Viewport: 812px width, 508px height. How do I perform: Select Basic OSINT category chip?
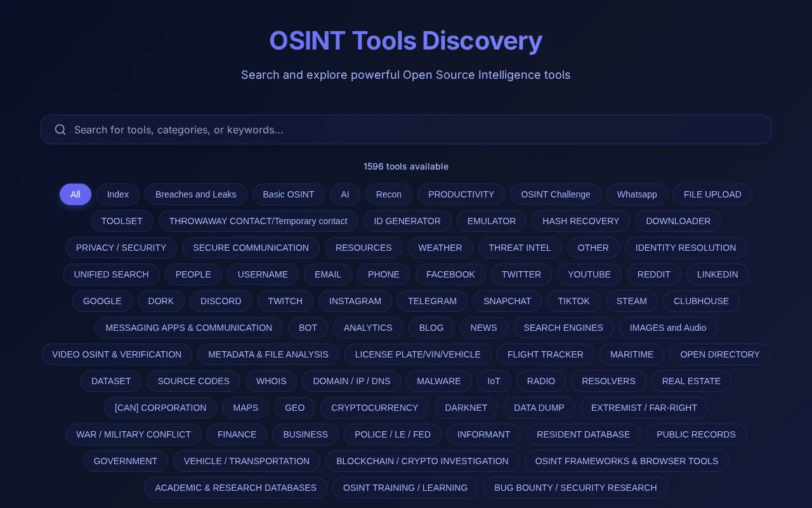click(289, 194)
